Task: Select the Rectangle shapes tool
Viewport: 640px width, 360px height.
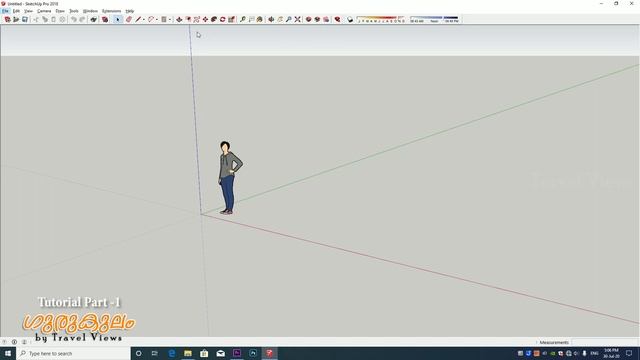Action: 164,19
